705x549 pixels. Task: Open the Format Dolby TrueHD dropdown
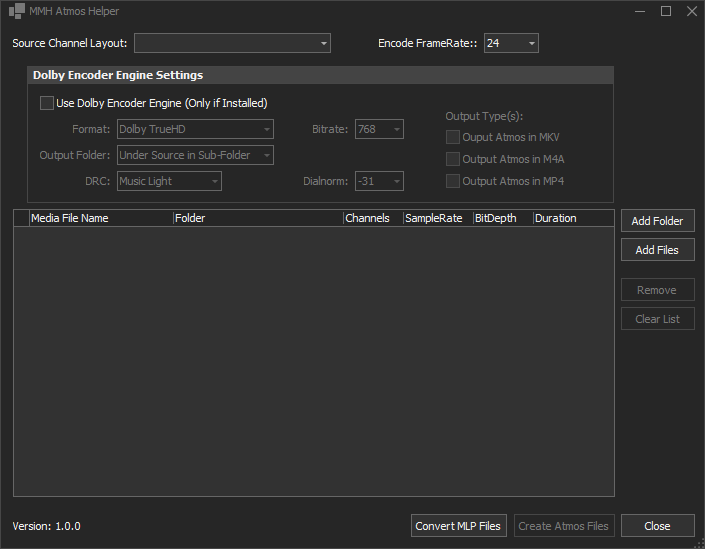pyautogui.click(x=195, y=129)
